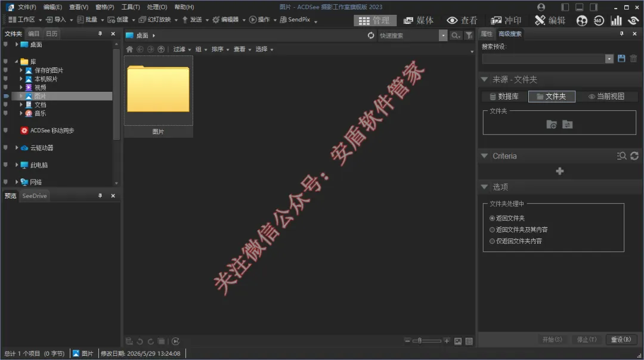Click the eye-with-arrows icon at top right
The height and width of the screenshot is (360, 644).
(633, 20)
